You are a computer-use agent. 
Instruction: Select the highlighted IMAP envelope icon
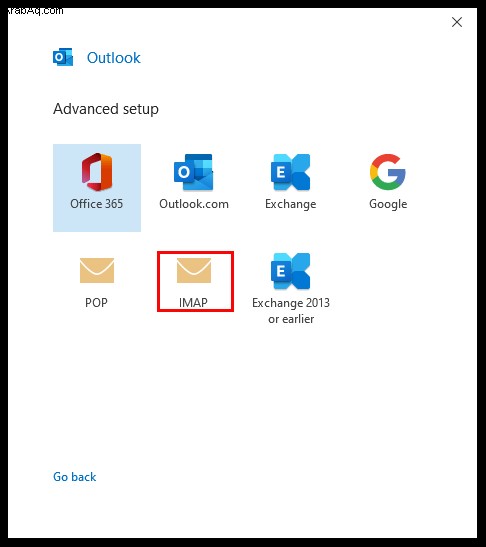click(x=194, y=270)
